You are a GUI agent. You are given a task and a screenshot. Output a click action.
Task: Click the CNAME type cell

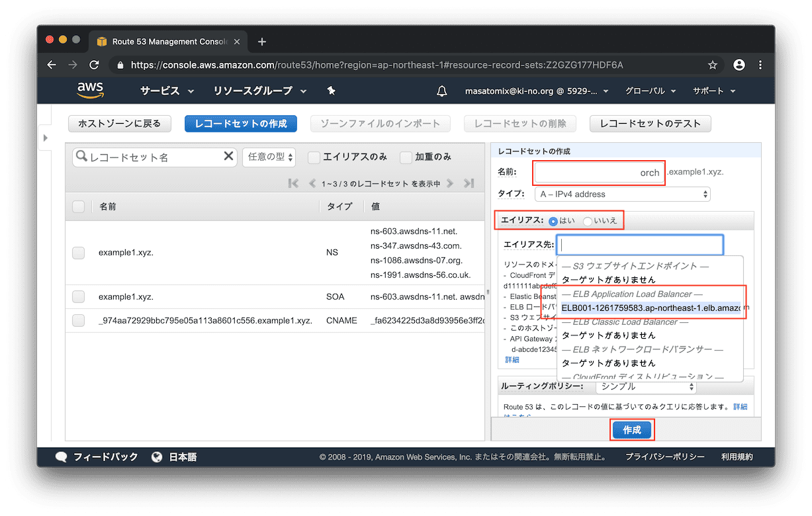point(341,320)
